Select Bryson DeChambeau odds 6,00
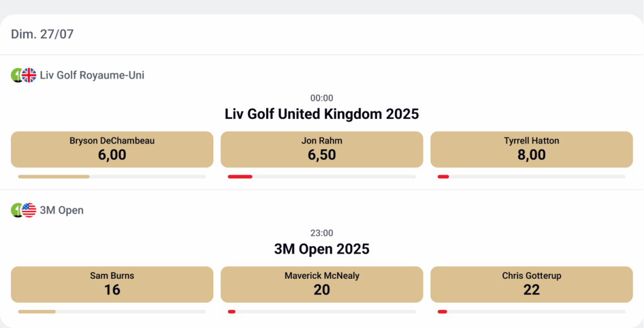The image size is (644, 328). 112,149
